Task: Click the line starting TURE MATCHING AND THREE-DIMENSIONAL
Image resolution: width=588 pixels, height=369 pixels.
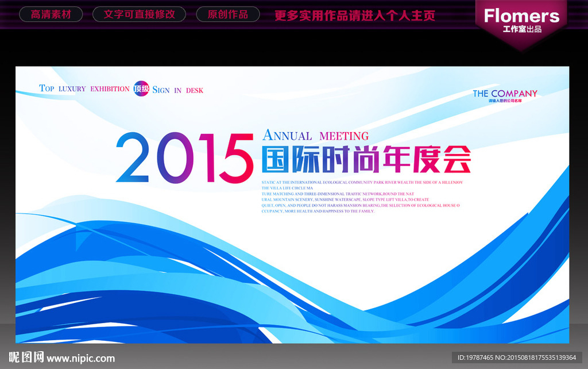Action: (x=338, y=194)
